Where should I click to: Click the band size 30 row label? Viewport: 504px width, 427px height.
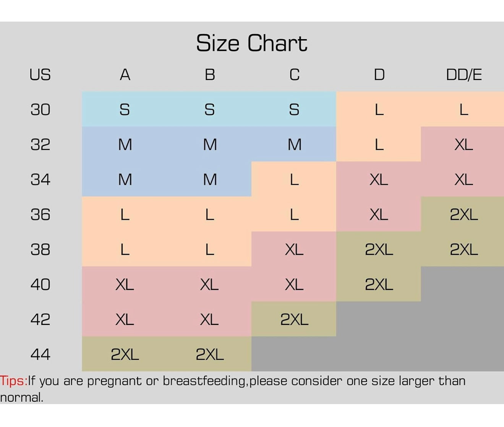[40, 110]
